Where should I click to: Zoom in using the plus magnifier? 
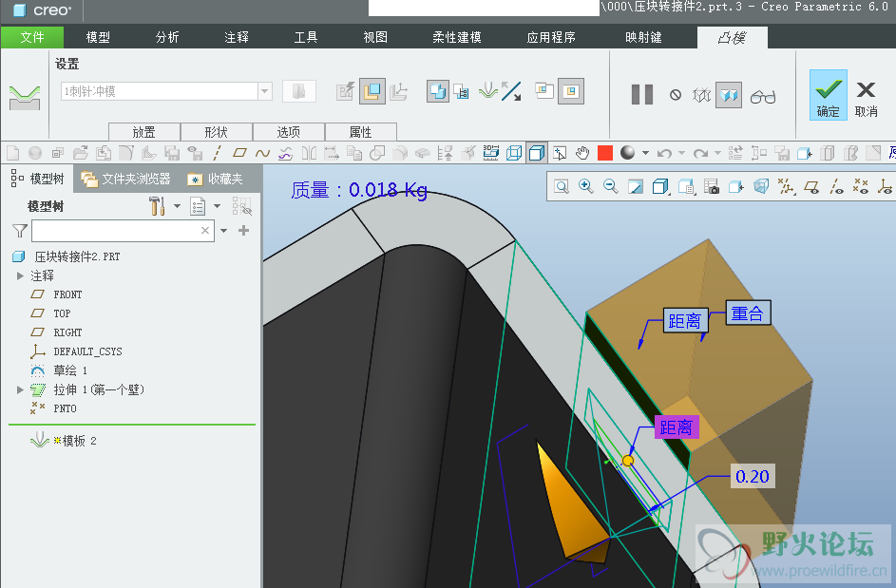click(x=585, y=186)
